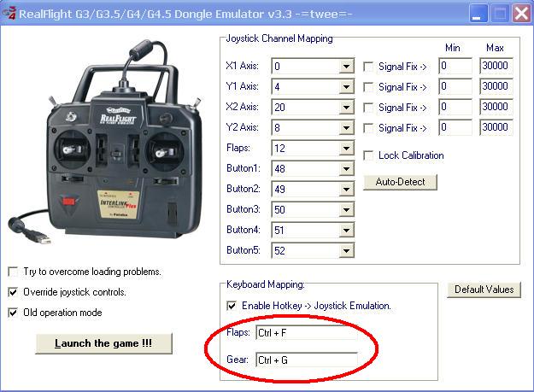
Task: Untick Override joystick controls checkbox
Action: point(13,292)
